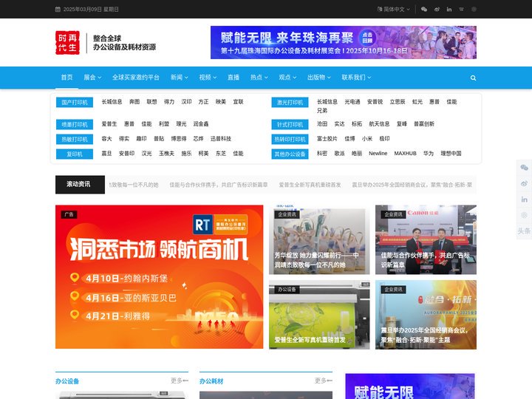Viewport: 532px width, 399px height.
Task: Open the 办公耗材 section heading
Action: (211, 381)
